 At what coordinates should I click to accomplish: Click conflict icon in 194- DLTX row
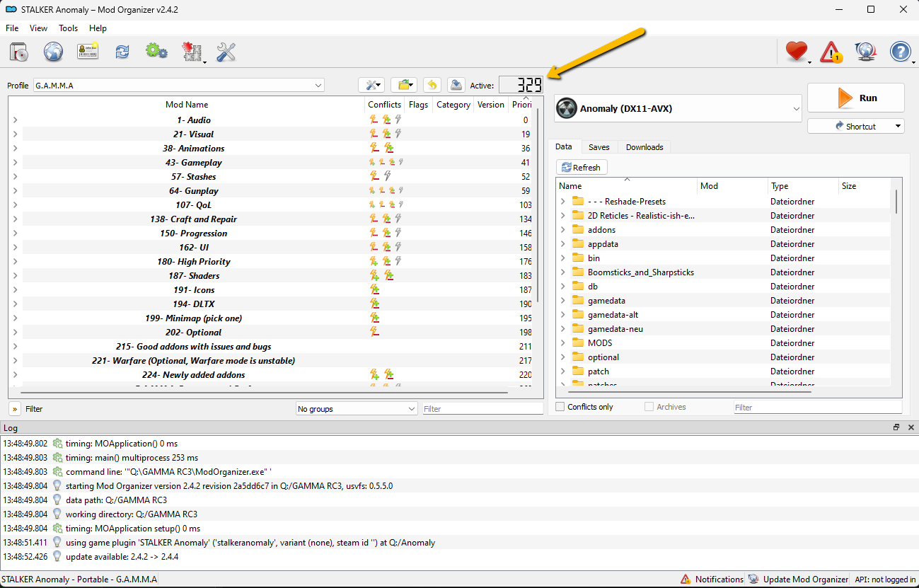pos(375,304)
